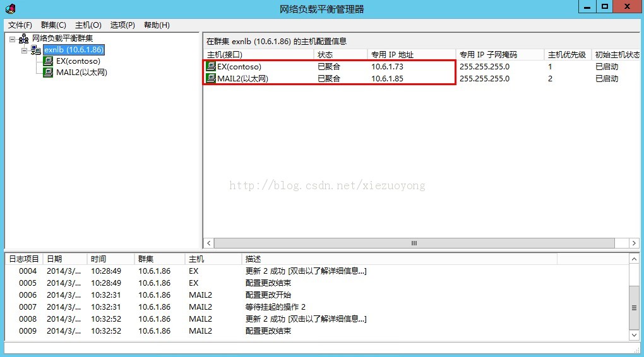Maximize the NLB Manager window
The image size is (644, 357).
coord(605,7)
